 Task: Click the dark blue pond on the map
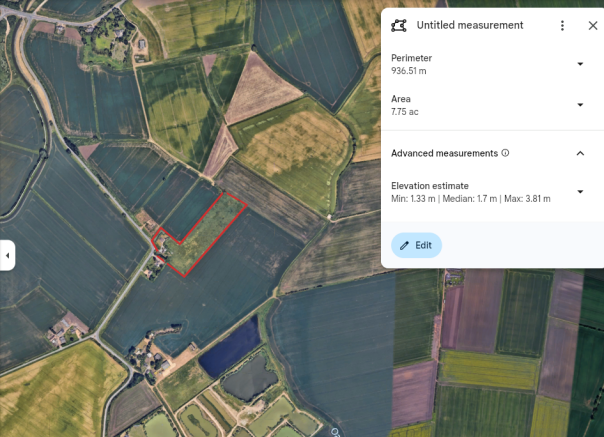click(x=230, y=350)
